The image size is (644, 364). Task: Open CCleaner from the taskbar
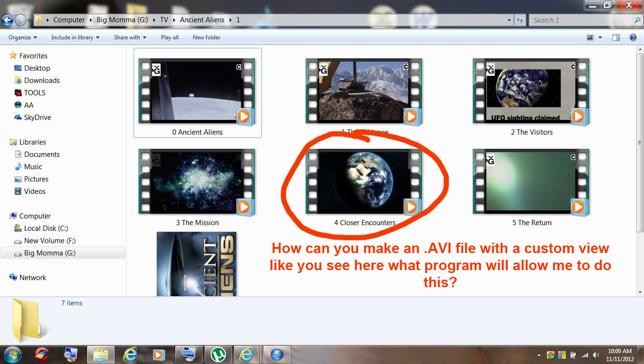point(42,354)
